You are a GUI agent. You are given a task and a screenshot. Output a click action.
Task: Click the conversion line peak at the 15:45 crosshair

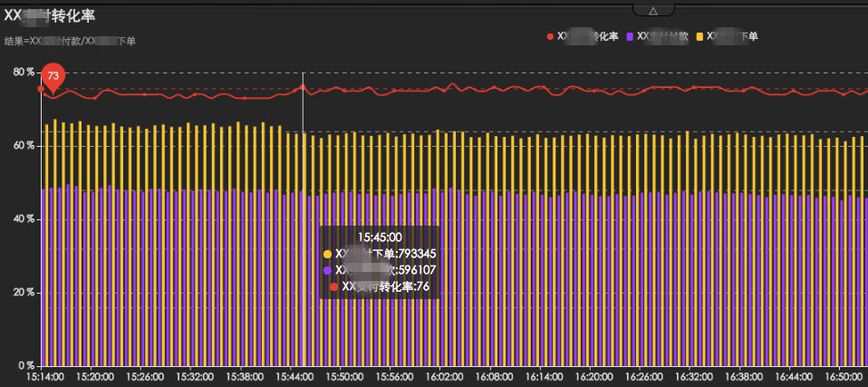pyautogui.click(x=303, y=86)
